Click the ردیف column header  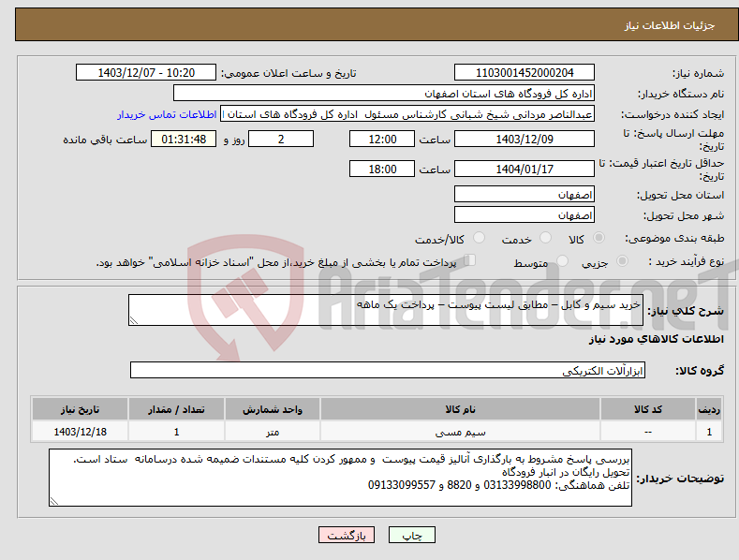pos(709,409)
